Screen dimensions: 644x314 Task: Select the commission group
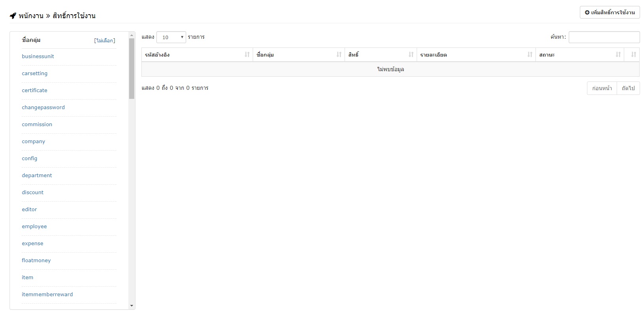click(x=37, y=125)
